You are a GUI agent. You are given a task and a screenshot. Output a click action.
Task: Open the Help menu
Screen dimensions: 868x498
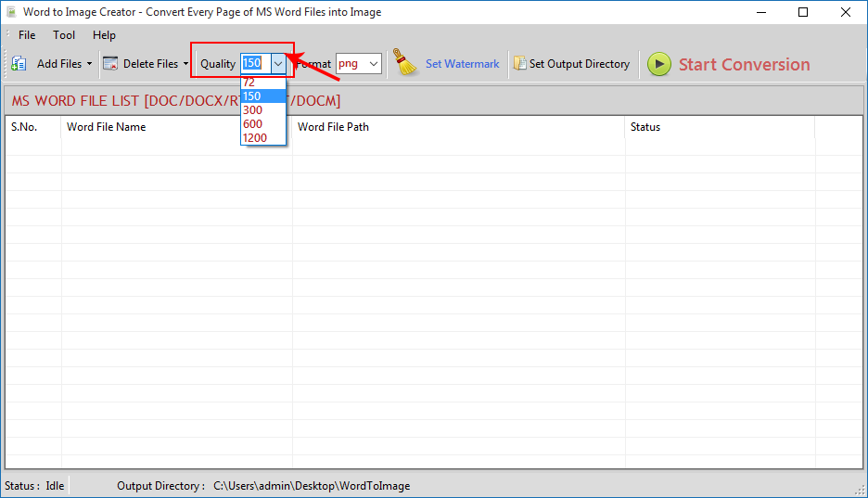pyautogui.click(x=104, y=35)
